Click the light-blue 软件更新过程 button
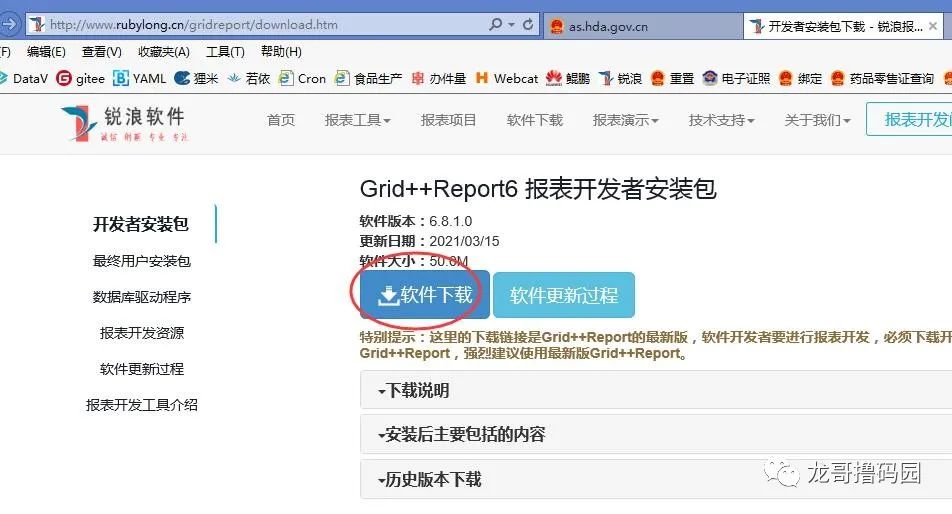The width and height of the screenshot is (952, 514). click(564, 296)
